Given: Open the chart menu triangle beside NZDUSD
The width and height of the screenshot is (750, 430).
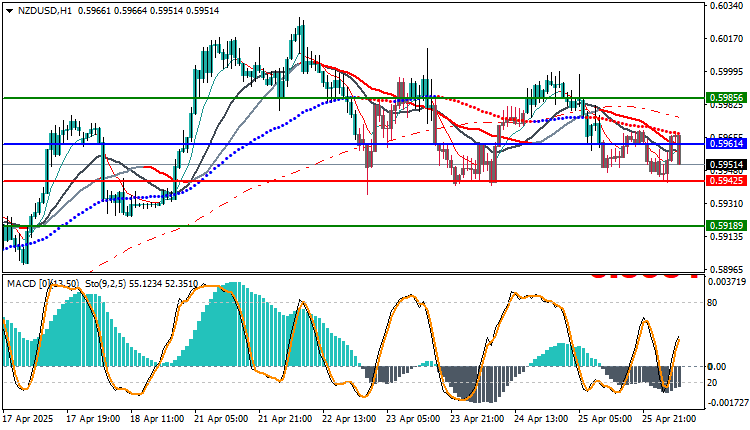Looking at the screenshot, I should point(10,11).
